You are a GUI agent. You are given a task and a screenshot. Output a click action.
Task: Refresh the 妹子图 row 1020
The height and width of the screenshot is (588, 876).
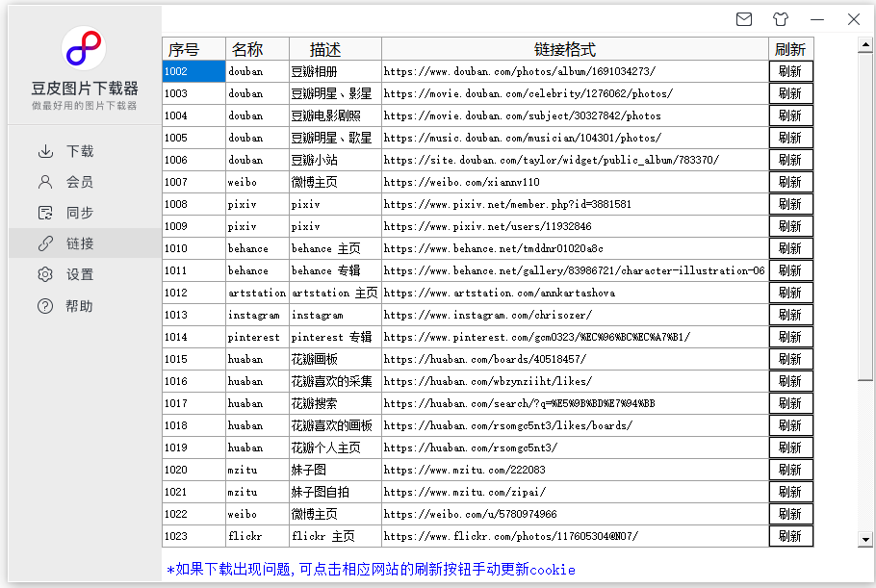pos(790,470)
